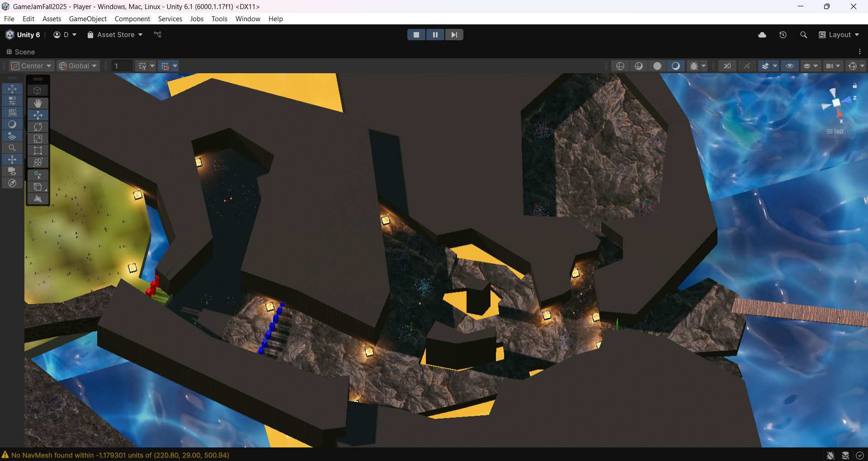Open the Services menu
The image size is (868, 461).
coord(170,19)
